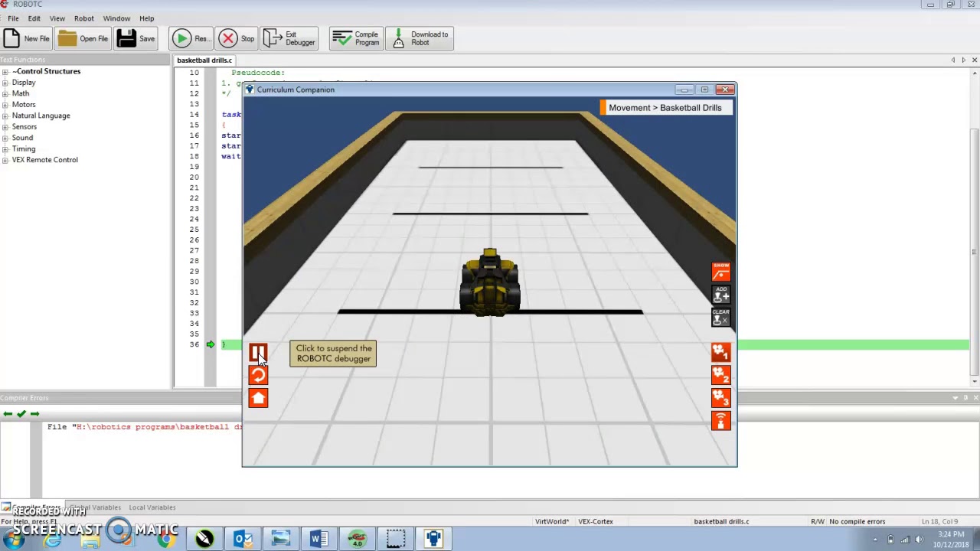Viewport: 980px width, 551px height.
Task: Expand the Natural Language function group
Action: tap(5, 116)
